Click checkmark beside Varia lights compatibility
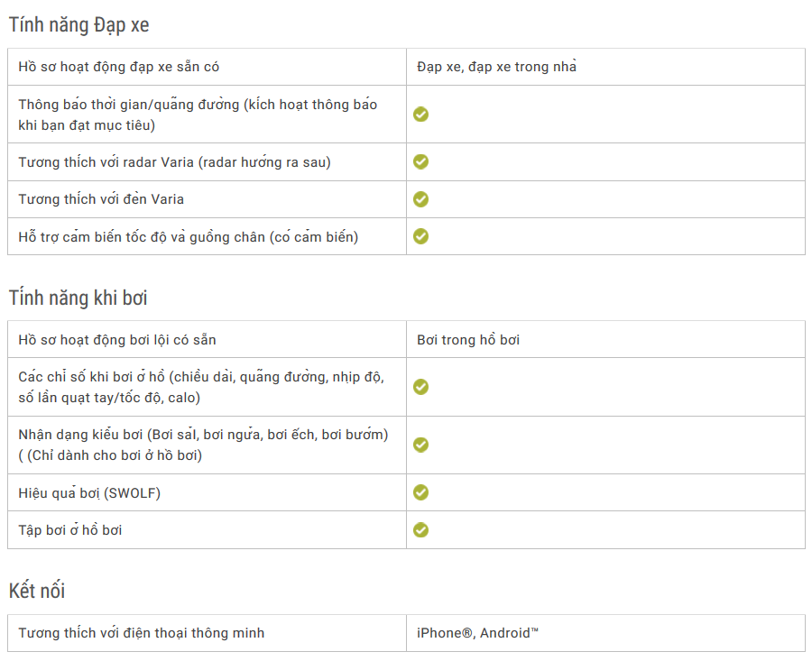 pos(420,199)
